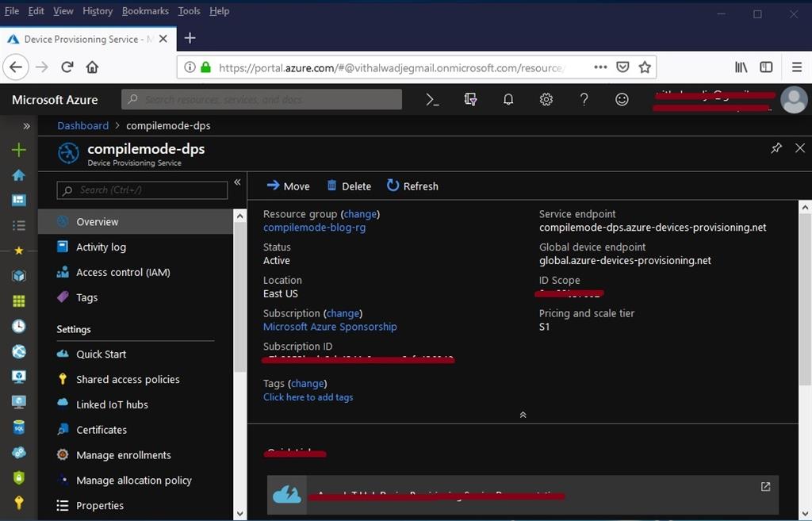Open the compilemode-blog-rg resource group
The width and height of the screenshot is (812, 521).
[314, 228]
